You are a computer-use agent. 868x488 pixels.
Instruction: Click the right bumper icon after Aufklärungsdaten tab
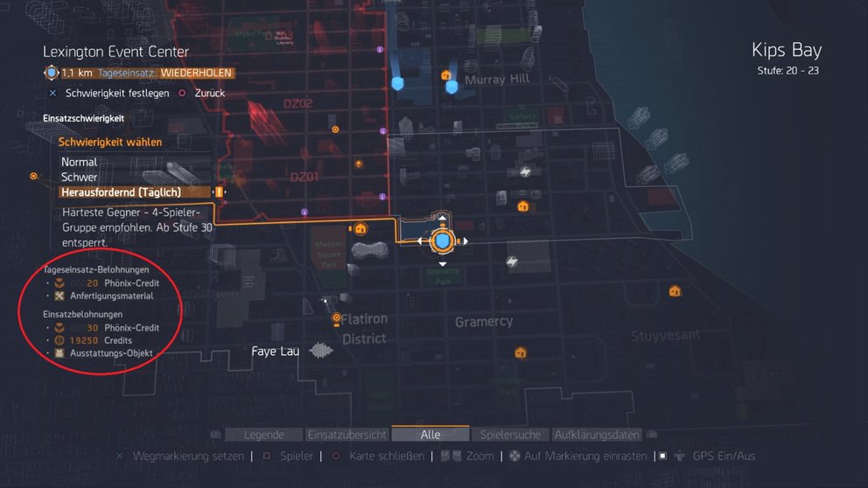pyautogui.click(x=652, y=435)
